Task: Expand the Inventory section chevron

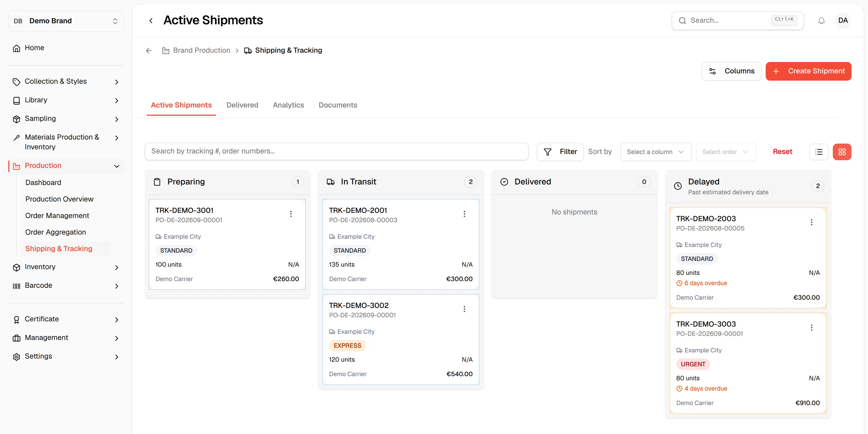Action: pyautogui.click(x=117, y=267)
